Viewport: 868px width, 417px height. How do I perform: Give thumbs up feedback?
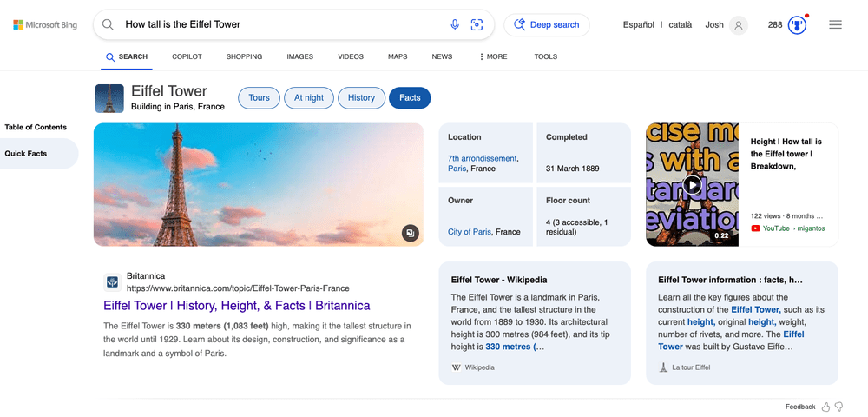pyautogui.click(x=826, y=407)
